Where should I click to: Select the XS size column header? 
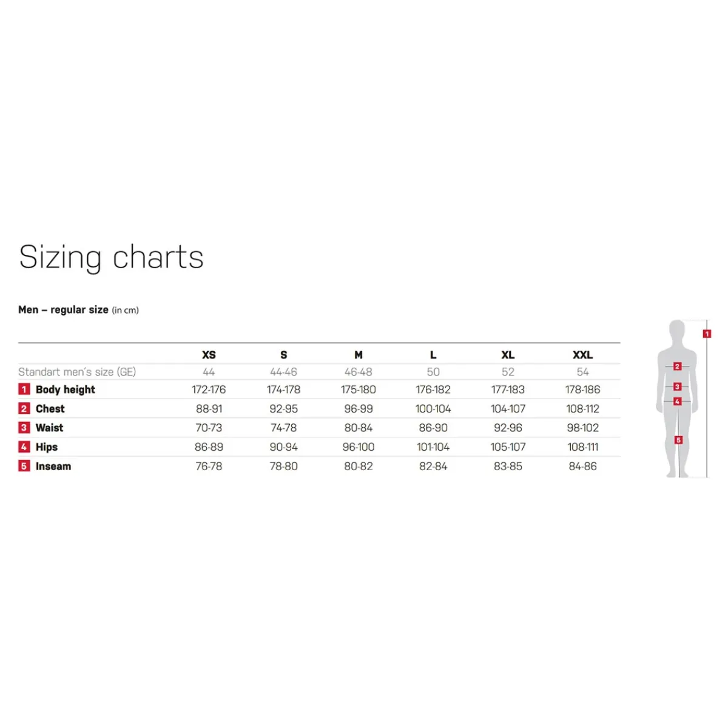pyautogui.click(x=209, y=355)
